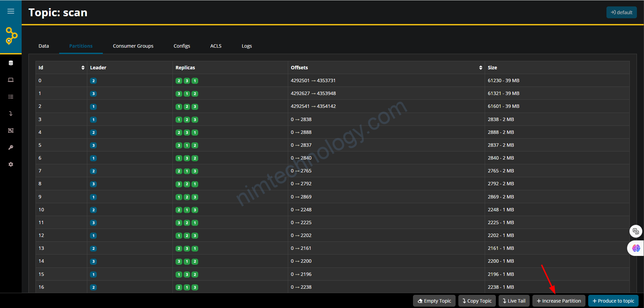Screen dimensions: 644x308
Task: Open Nodes via database sidebar icon
Action: click(x=11, y=63)
